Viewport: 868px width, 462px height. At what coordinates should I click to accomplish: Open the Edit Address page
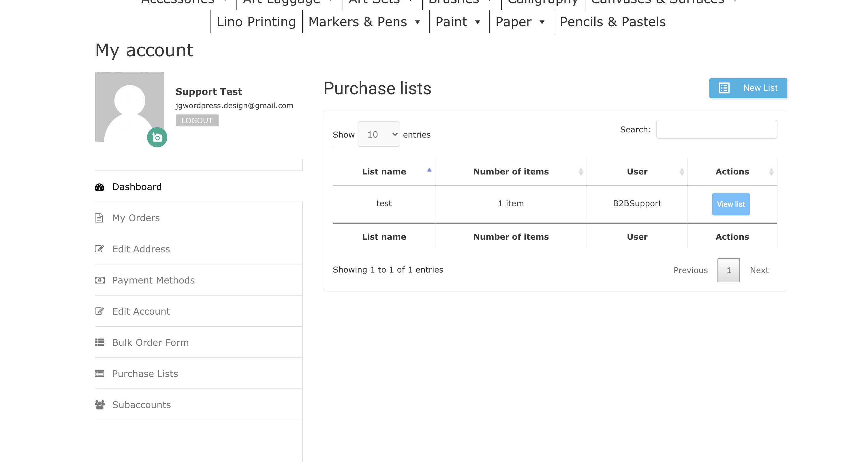point(141,249)
